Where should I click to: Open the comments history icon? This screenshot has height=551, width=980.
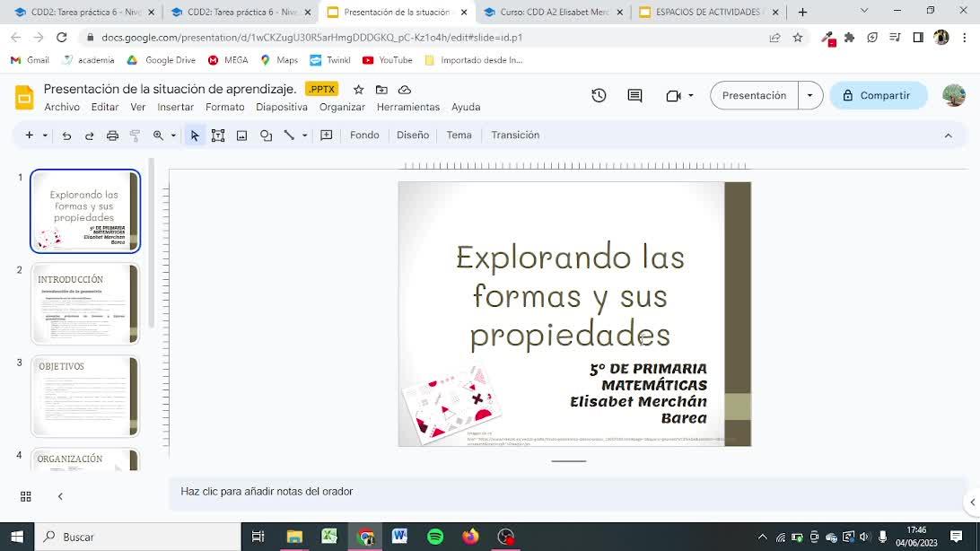pos(634,95)
